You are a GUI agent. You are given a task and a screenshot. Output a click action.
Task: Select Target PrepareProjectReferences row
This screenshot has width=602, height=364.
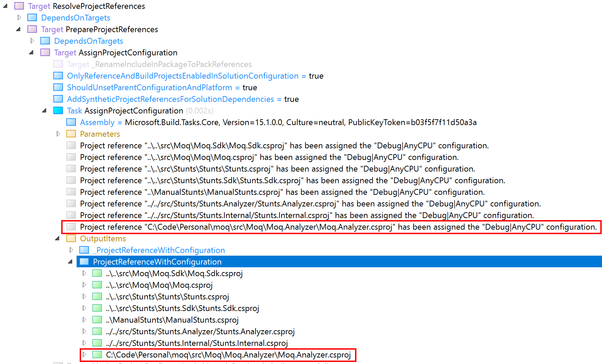(x=100, y=29)
